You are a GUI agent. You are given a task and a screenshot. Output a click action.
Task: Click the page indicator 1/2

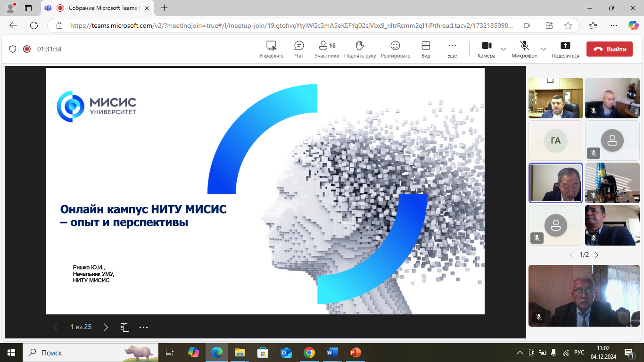click(x=584, y=255)
